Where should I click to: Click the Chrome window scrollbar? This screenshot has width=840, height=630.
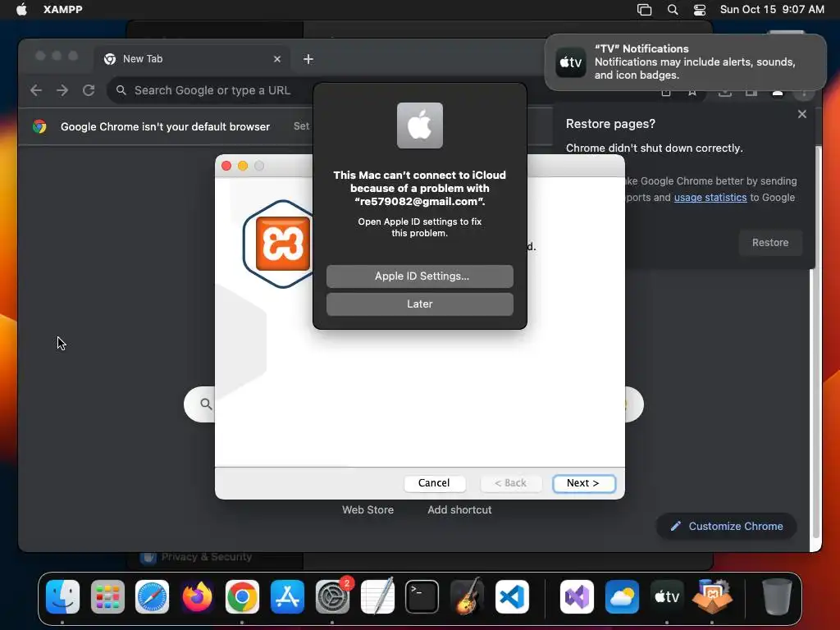click(816, 343)
